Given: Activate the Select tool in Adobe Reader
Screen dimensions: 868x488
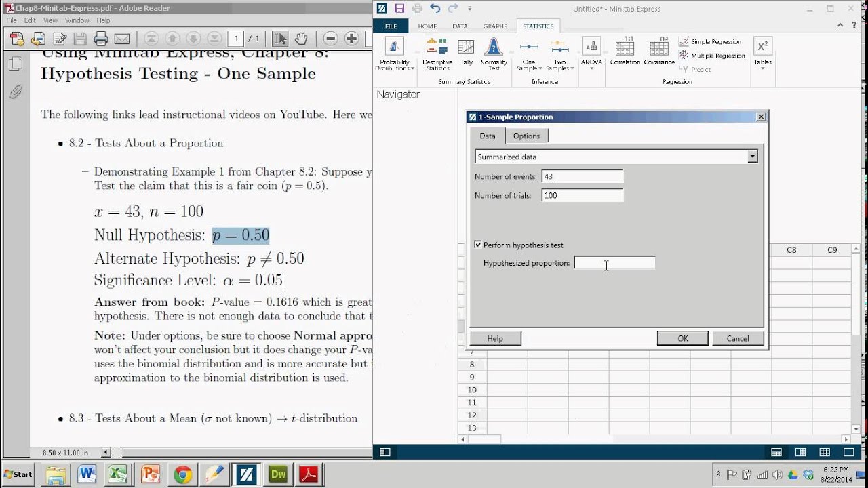Looking at the screenshot, I should 281,39.
